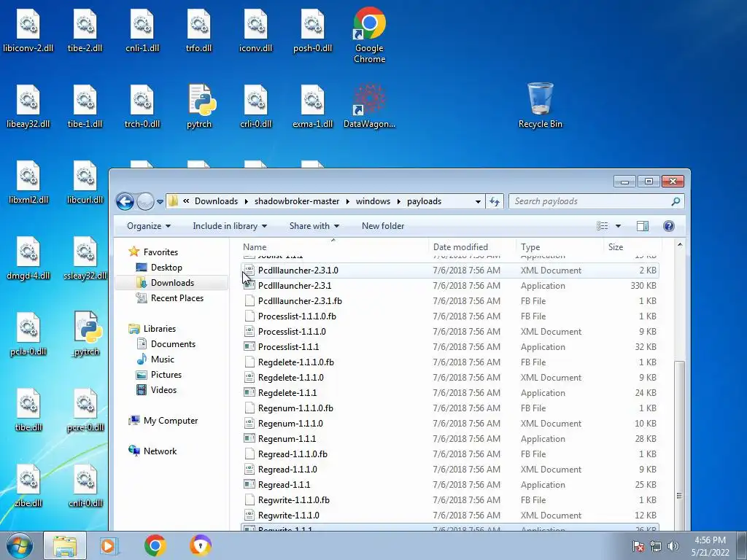Select Downloads in navigation pane
This screenshot has width=747, height=560.
click(172, 282)
